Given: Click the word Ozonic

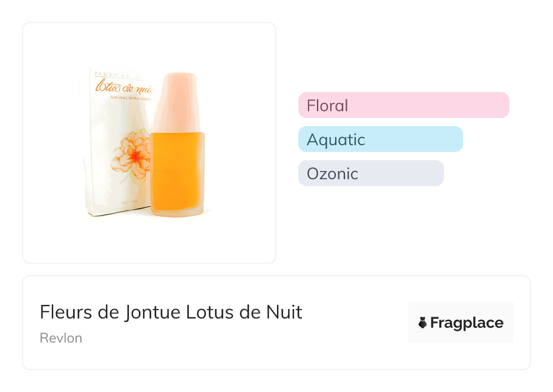Looking at the screenshot, I should click(332, 174).
